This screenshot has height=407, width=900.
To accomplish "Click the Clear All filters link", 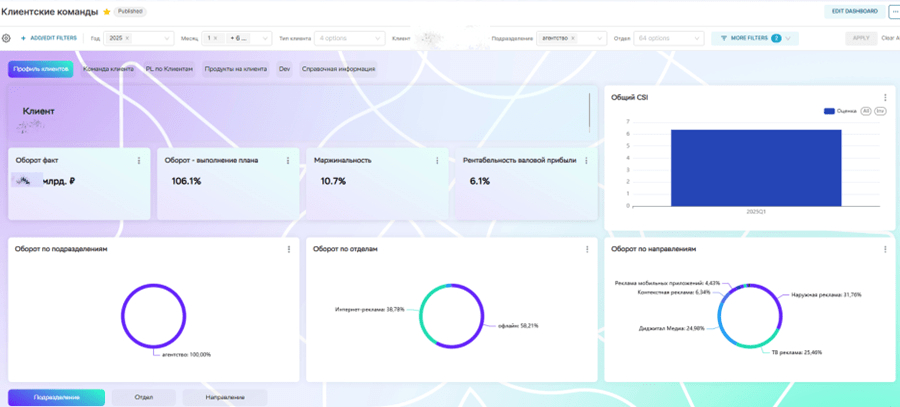I will point(890,38).
